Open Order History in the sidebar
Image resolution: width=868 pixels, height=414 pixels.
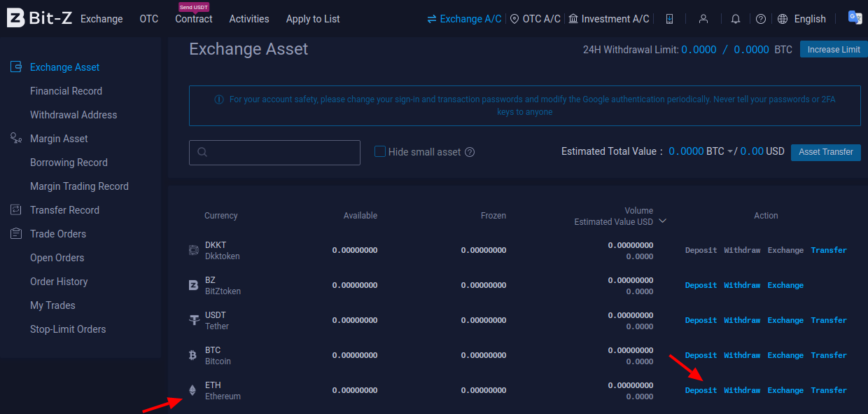point(59,282)
